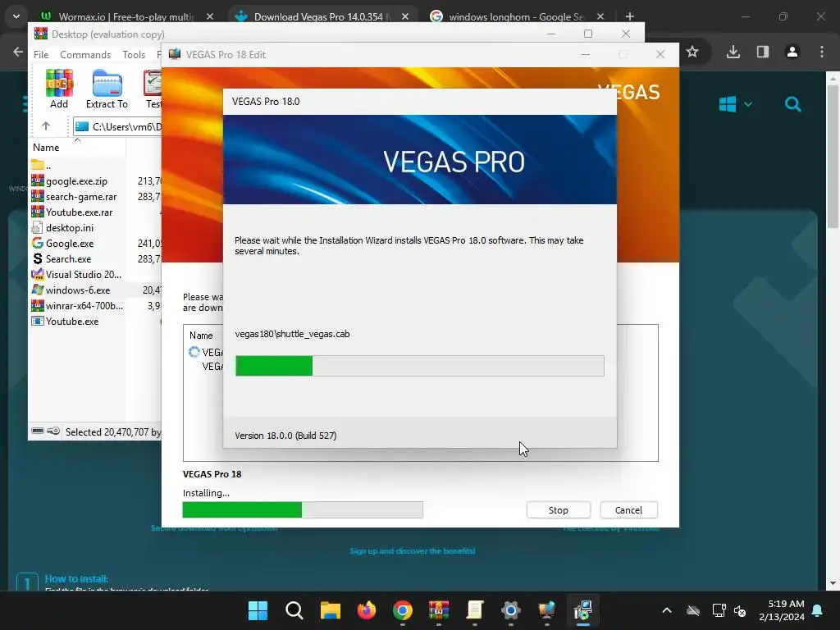Open WinRAR Commands menu
The image size is (840, 630).
[85, 55]
